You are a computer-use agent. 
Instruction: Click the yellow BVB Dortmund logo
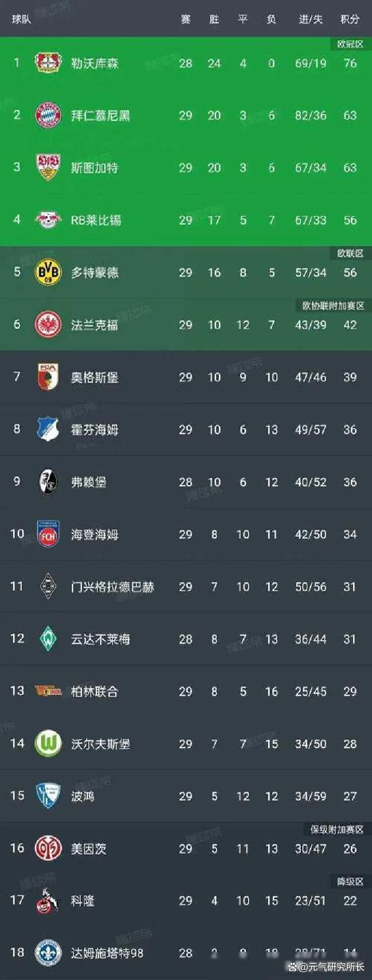48,272
